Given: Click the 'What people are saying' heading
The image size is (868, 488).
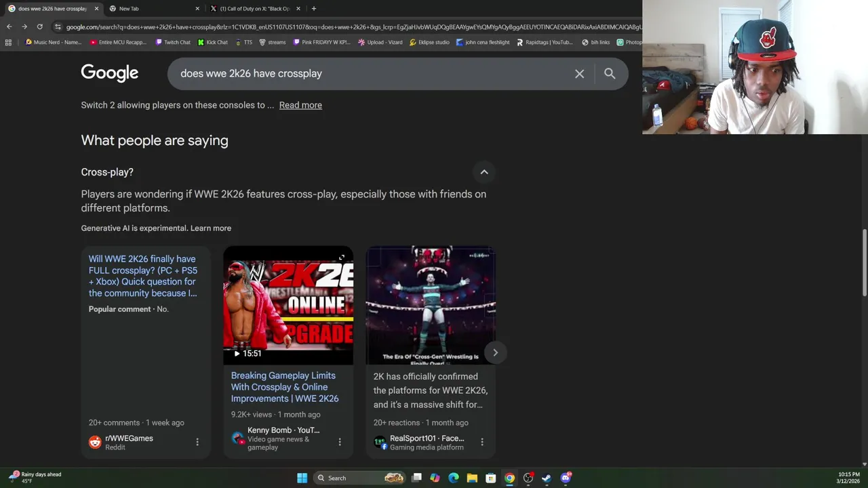Looking at the screenshot, I should point(155,140).
